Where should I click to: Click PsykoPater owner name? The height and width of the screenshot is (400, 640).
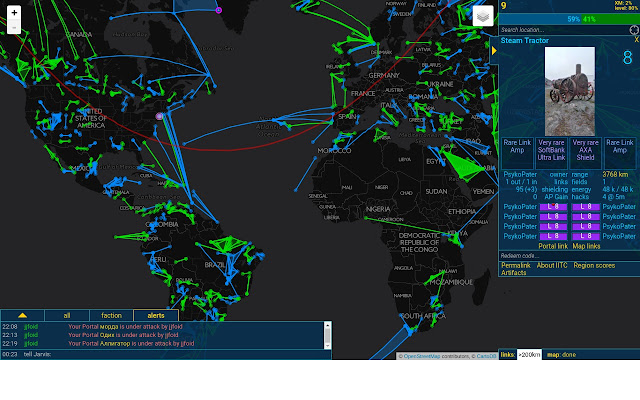click(520, 174)
